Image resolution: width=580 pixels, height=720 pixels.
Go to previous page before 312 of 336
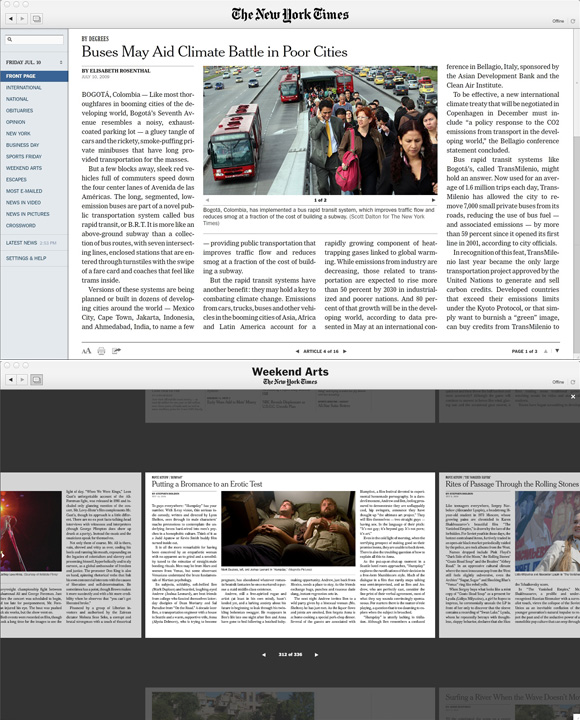click(264, 655)
